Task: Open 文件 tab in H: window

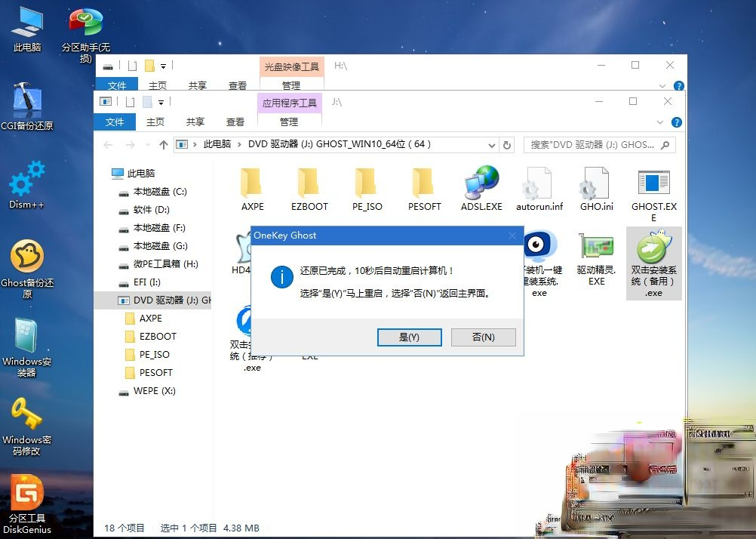Action: [x=117, y=85]
